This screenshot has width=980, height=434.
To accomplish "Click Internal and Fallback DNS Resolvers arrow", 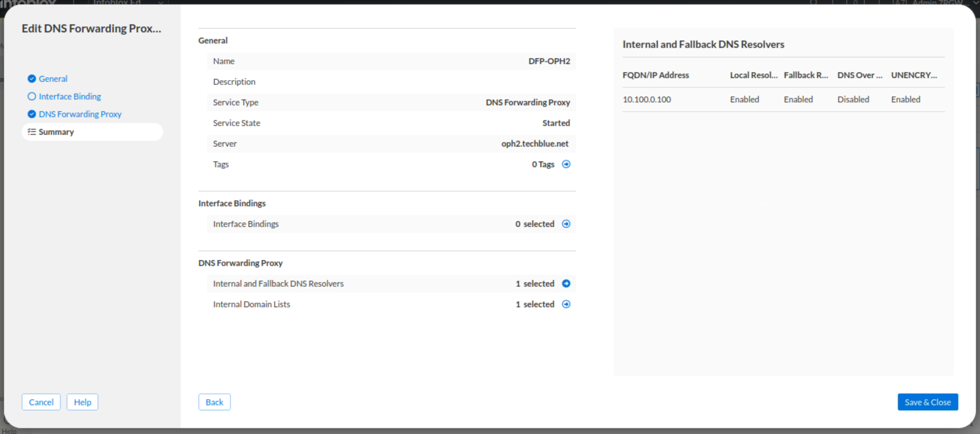I will 566,284.
